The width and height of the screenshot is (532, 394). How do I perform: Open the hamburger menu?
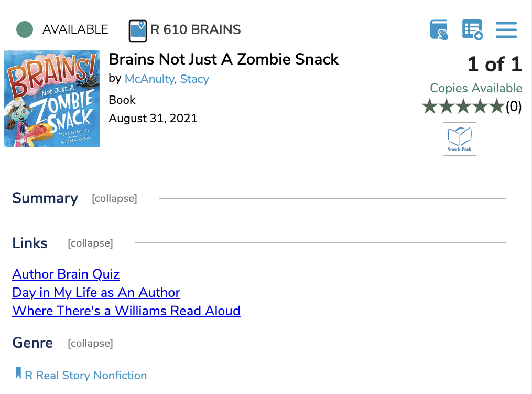[x=506, y=30]
